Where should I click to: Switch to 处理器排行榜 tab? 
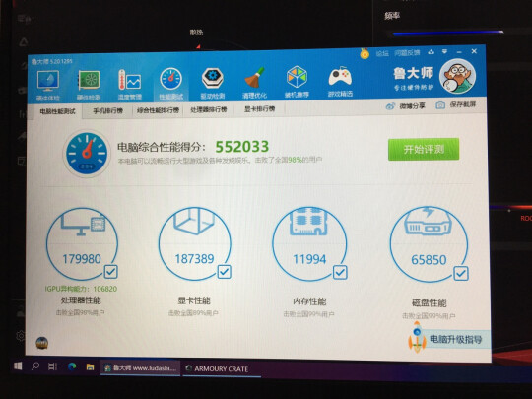208,109
